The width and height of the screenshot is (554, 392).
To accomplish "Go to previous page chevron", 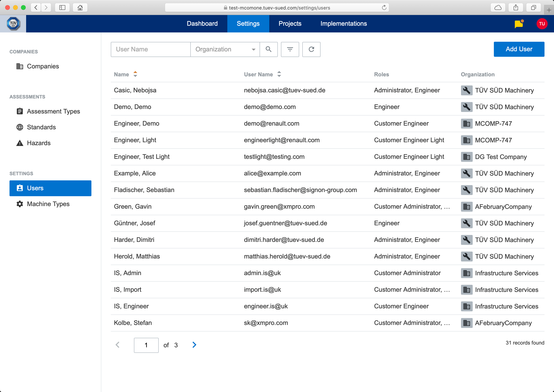I will pos(118,345).
